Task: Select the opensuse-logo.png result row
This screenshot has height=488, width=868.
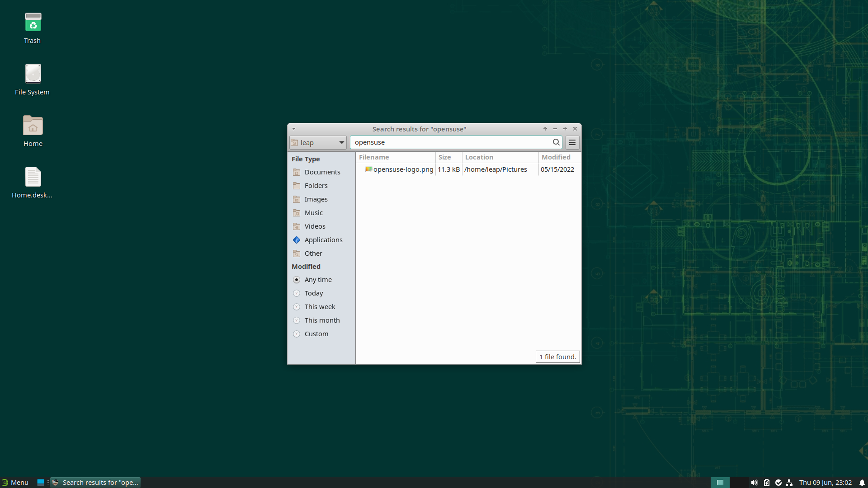Action: click(402, 169)
